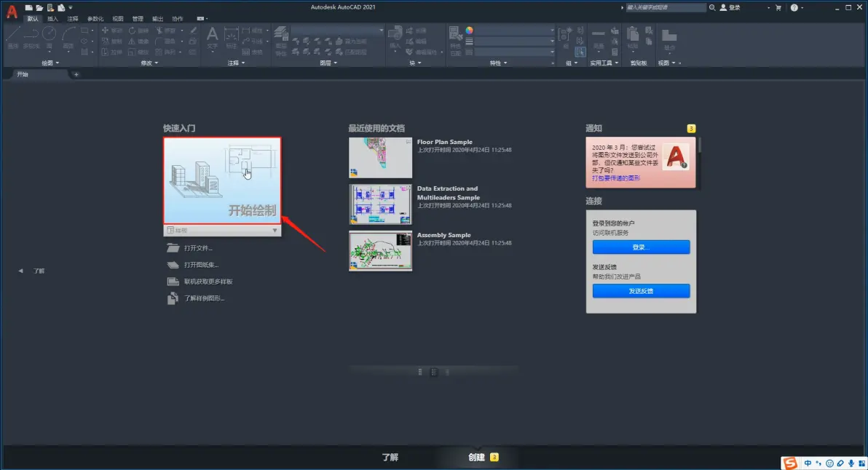Click the search magnifier icon in title bar
This screenshot has height=470, width=868.
712,8
